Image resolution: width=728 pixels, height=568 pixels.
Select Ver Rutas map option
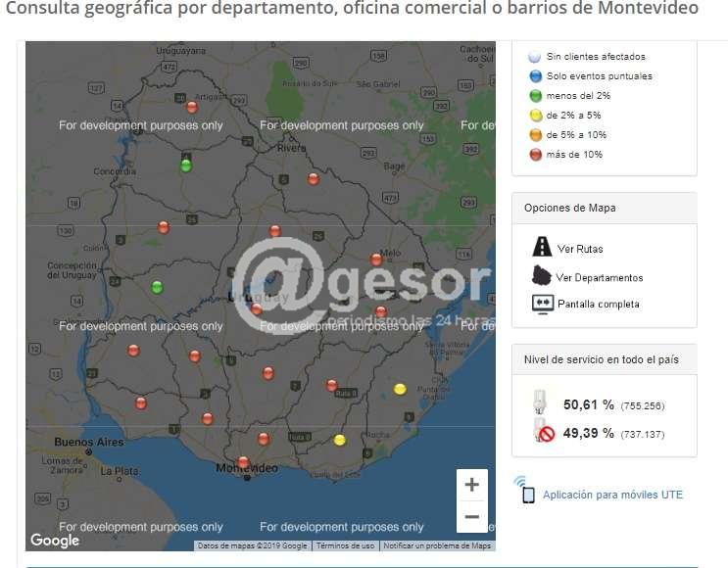pyautogui.click(x=580, y=249)
